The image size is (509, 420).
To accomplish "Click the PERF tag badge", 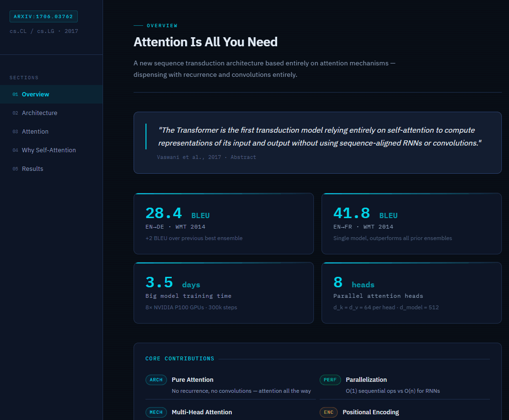I will [330, 380].
